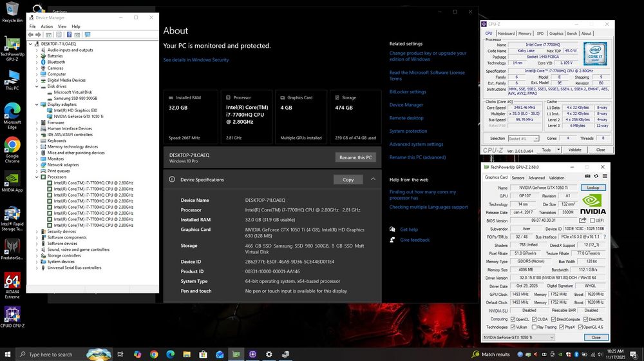Select the TechPowerUp GPU-Z desktop icon

(12, 48)
